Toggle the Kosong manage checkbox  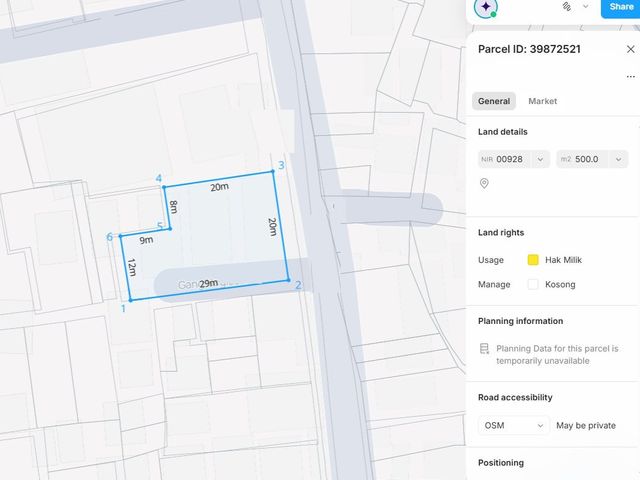pyautogui.click(x=533, y=284)
